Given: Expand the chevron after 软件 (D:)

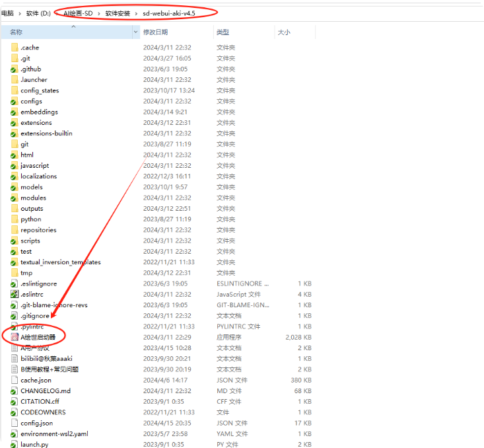Looking at the screenshot, I should pos(57,13).
